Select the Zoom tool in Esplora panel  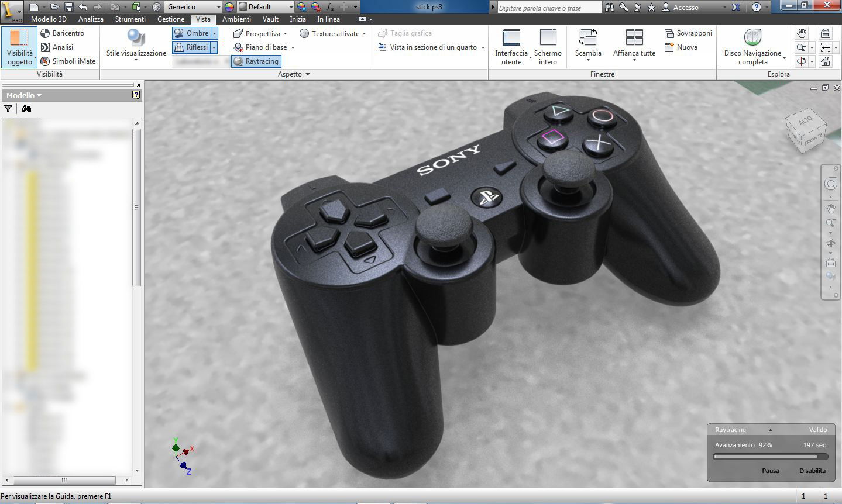(801, 47)
